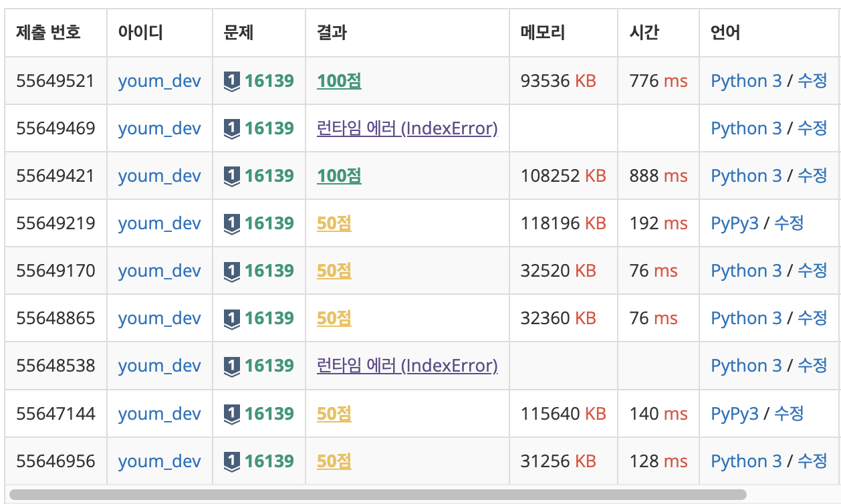Viewport: 841px width, 504px height.
Task: Open 50점 result of submission 55647144
Action: pos(334,414)
